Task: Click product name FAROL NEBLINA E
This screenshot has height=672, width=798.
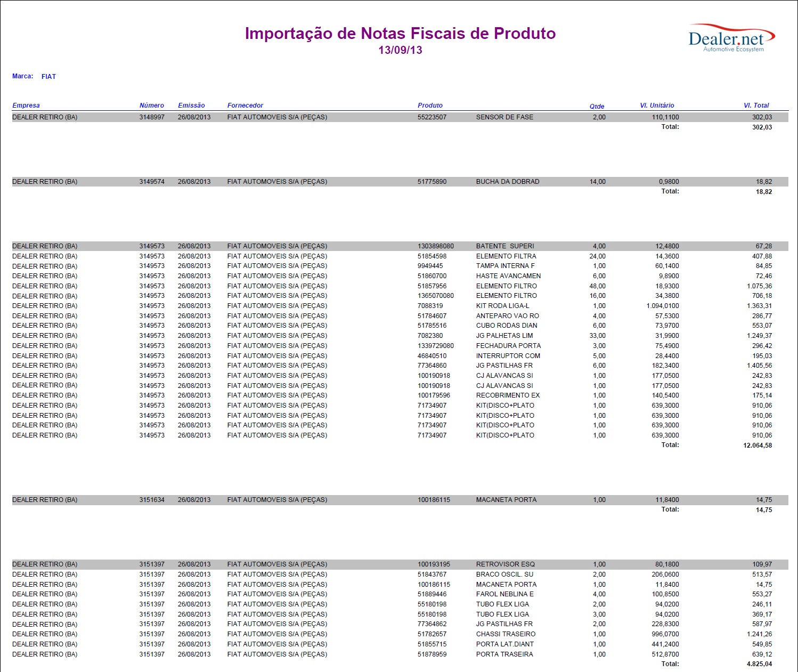Action: pos(505,594)
